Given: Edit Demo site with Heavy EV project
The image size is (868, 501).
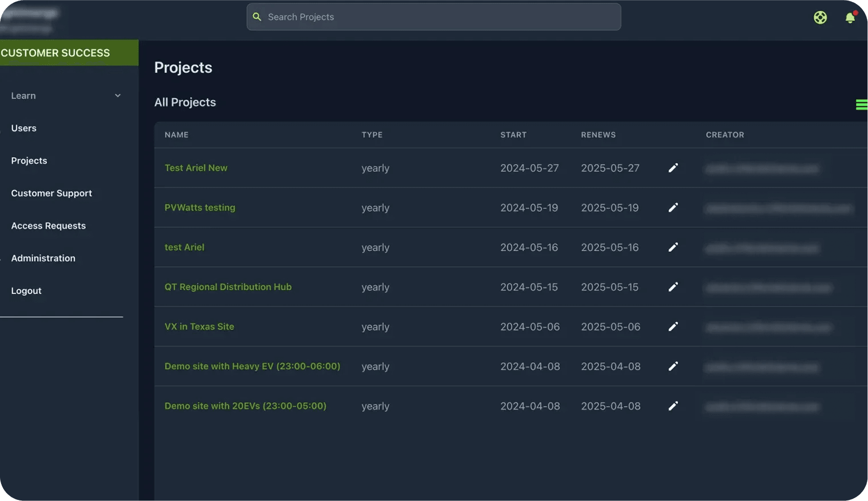Looking at the screenshot, I should pos(673,366).
